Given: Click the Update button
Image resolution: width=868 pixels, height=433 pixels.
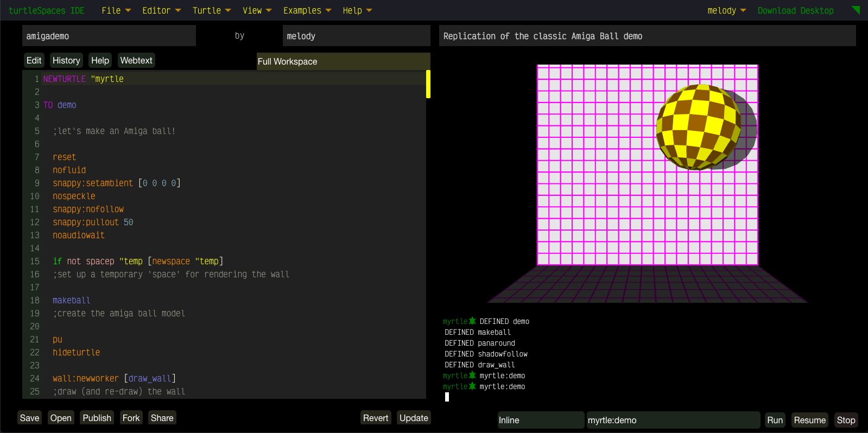Looking at the screenshot, I should point(413,418).
